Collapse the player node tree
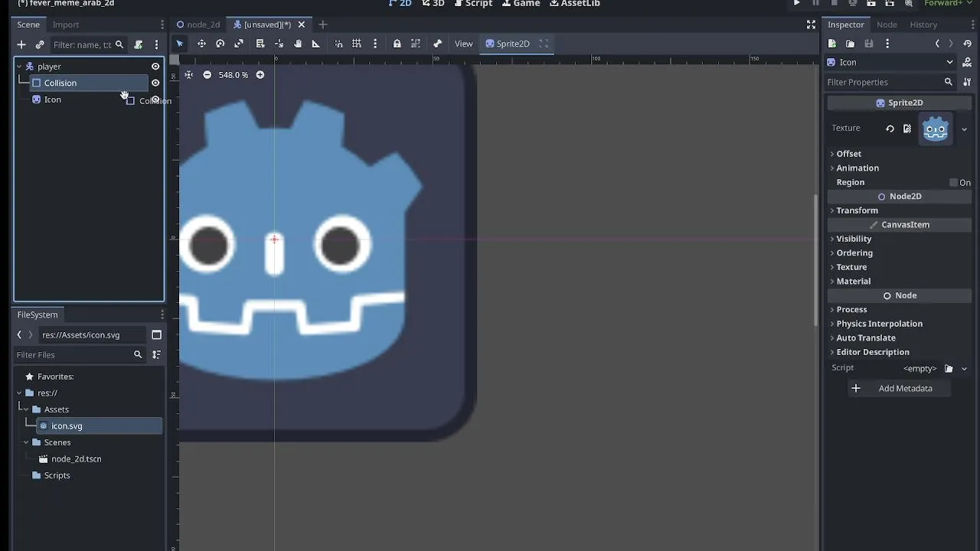Screen dimensions: 980x551 pos(19,67)
